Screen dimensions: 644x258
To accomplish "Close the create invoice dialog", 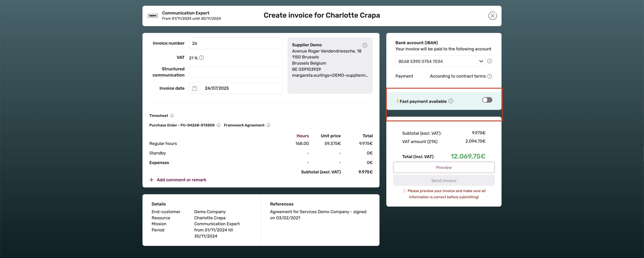I will tap(492, 16).
